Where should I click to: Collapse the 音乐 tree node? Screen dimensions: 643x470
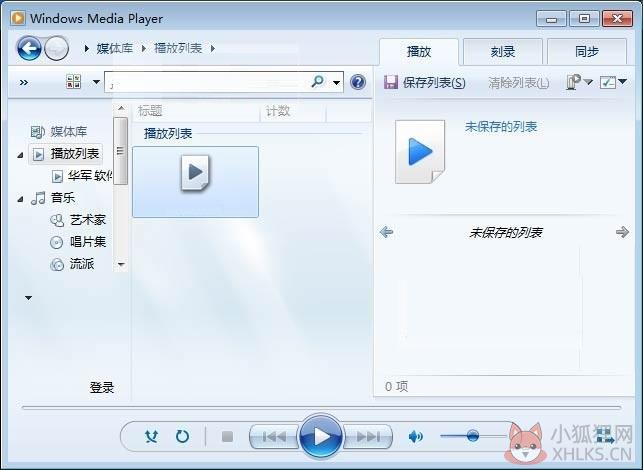(x=20, y=199)
